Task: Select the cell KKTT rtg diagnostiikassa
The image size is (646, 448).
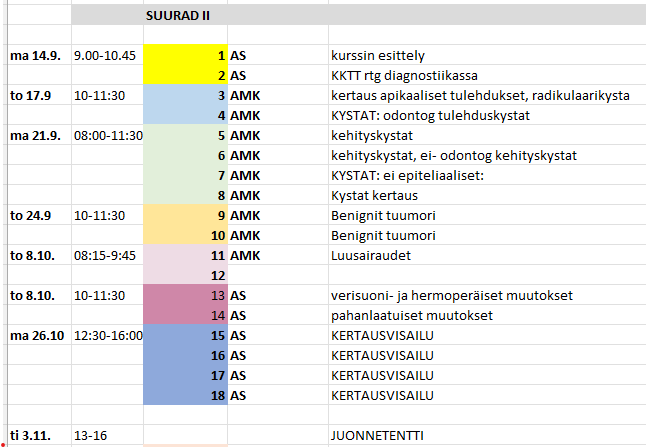Action: click(x=487, y=75)
